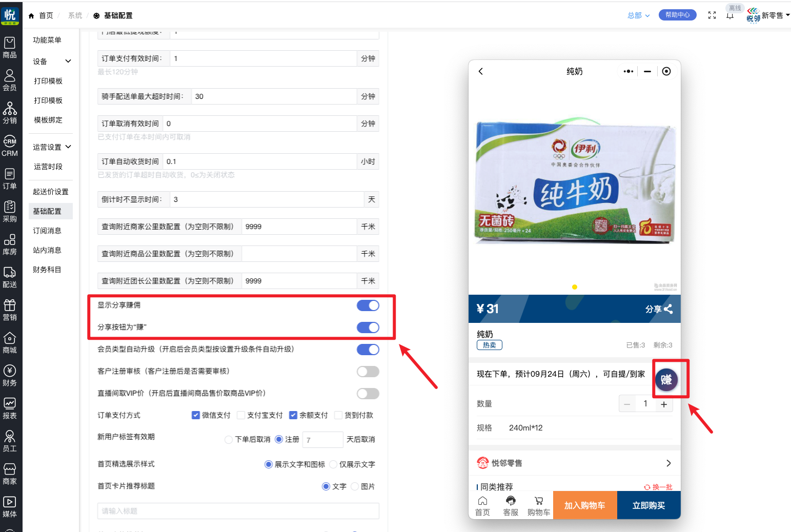This screenshot has height=532, width=791.
Task: Click the 分享 share icon in preview
Action: tap(668, 309)
